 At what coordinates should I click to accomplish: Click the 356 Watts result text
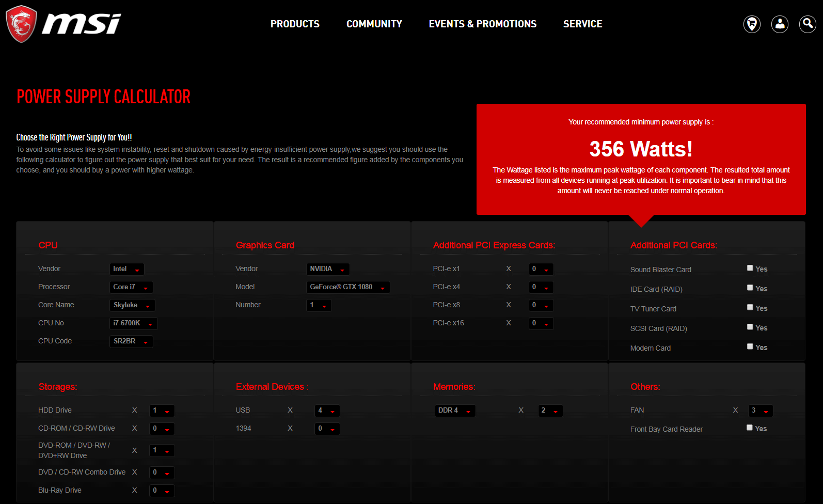click(x=641, y=149)
